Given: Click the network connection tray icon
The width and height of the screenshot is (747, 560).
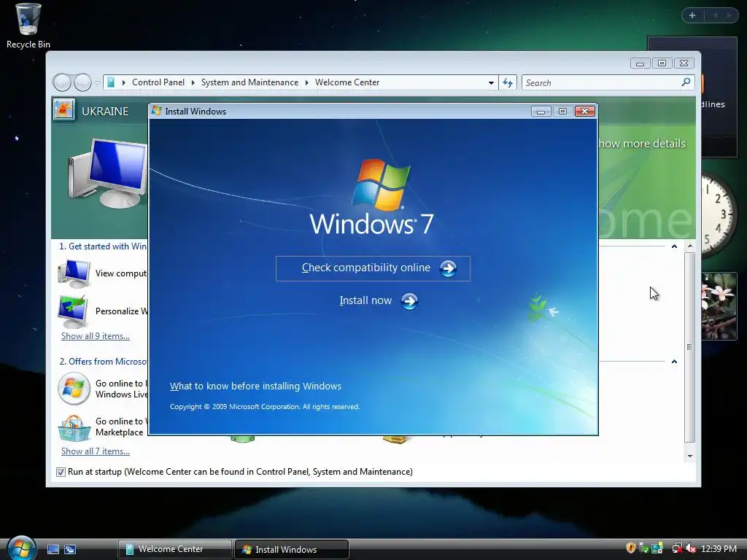Looking at the screenshot, I should coord(677,548).
